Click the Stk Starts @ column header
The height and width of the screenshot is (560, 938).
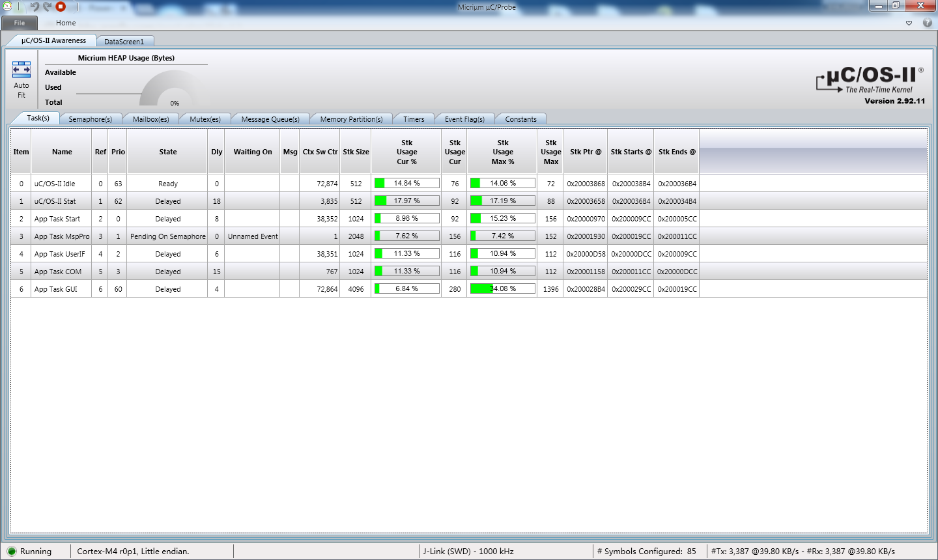point(631,152)
